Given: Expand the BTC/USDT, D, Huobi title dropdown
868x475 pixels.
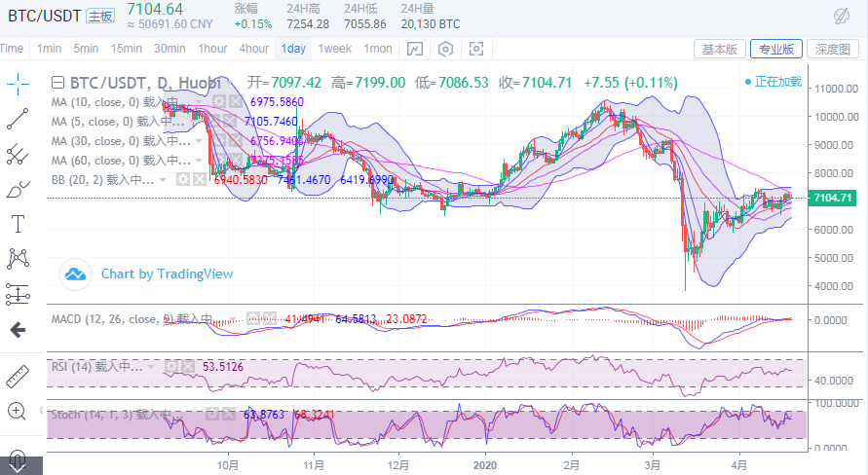Looking at the screenshot, I should pos(229,84).
